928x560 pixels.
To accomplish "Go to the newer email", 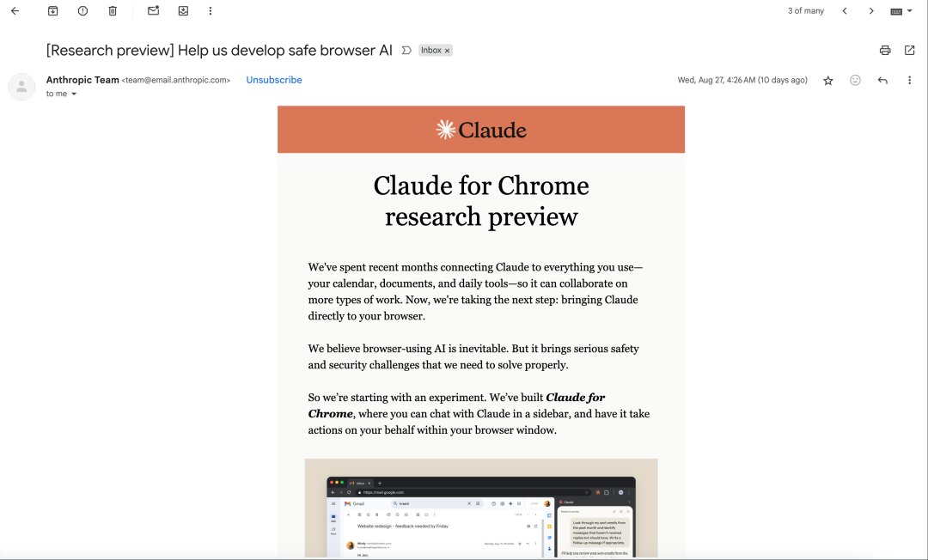I will click(x=845, y=11).
